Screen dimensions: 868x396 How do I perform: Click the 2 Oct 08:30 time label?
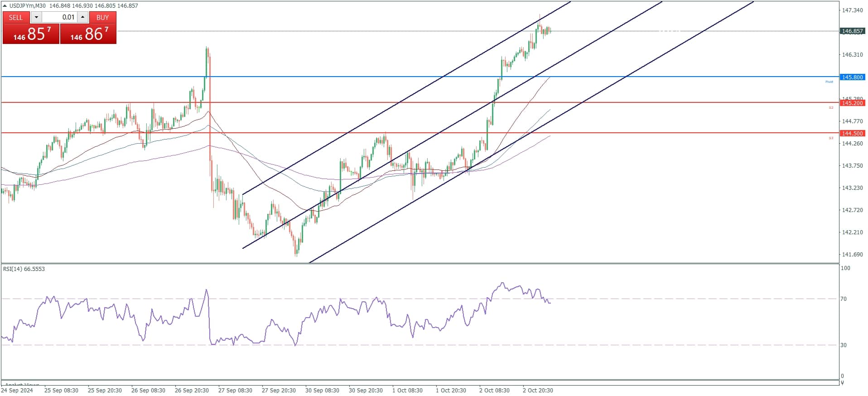[x=494, y=391]
